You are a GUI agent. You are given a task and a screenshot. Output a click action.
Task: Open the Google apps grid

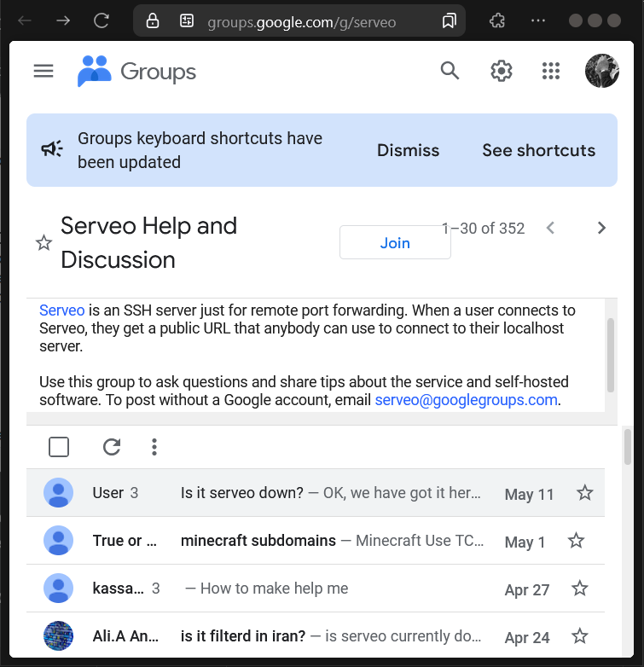tap(551, 71)
